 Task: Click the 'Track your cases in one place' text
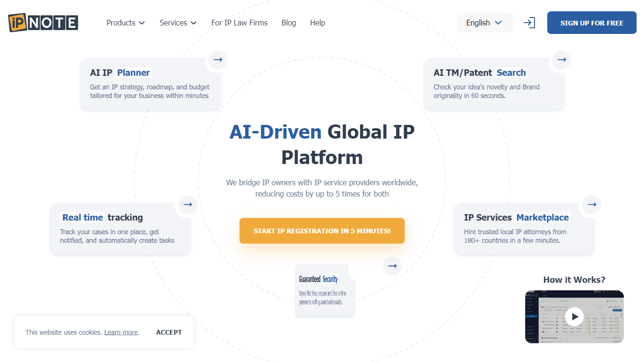[117, 236]
